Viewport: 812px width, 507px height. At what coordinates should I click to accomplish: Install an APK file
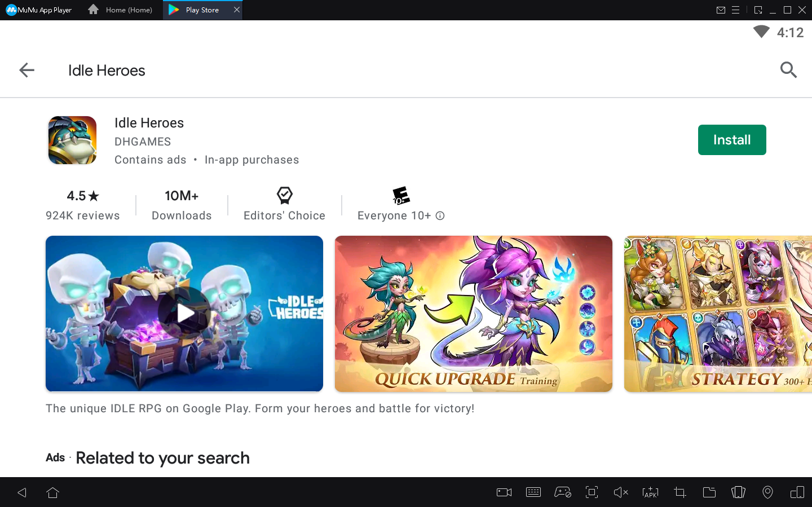click(x=650, y=492)
